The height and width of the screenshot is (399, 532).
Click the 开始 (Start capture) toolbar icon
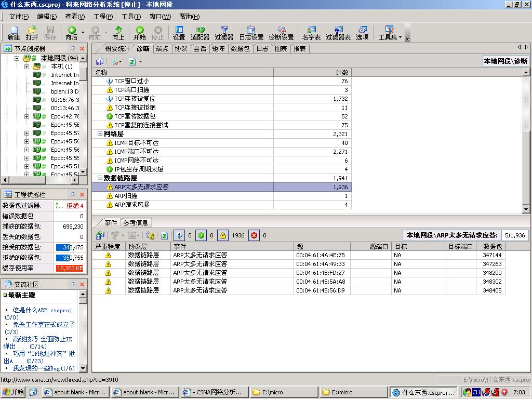(x=140, y=33)
